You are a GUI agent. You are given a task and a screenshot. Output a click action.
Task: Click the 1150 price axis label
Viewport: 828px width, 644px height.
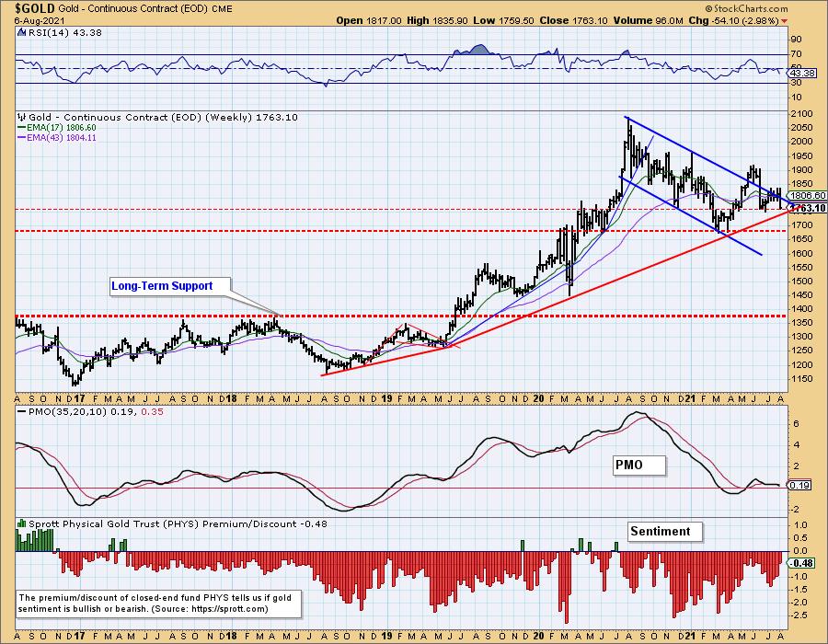coord(802,379)
